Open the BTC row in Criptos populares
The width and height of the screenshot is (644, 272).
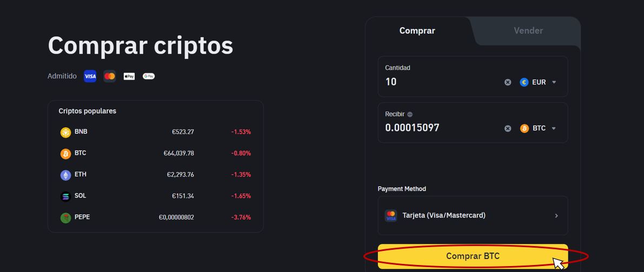point(155,153)
